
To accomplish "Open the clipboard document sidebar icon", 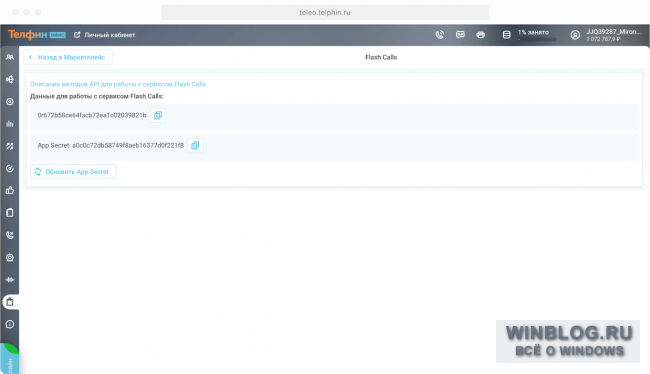I will click(x=10, y=213).
